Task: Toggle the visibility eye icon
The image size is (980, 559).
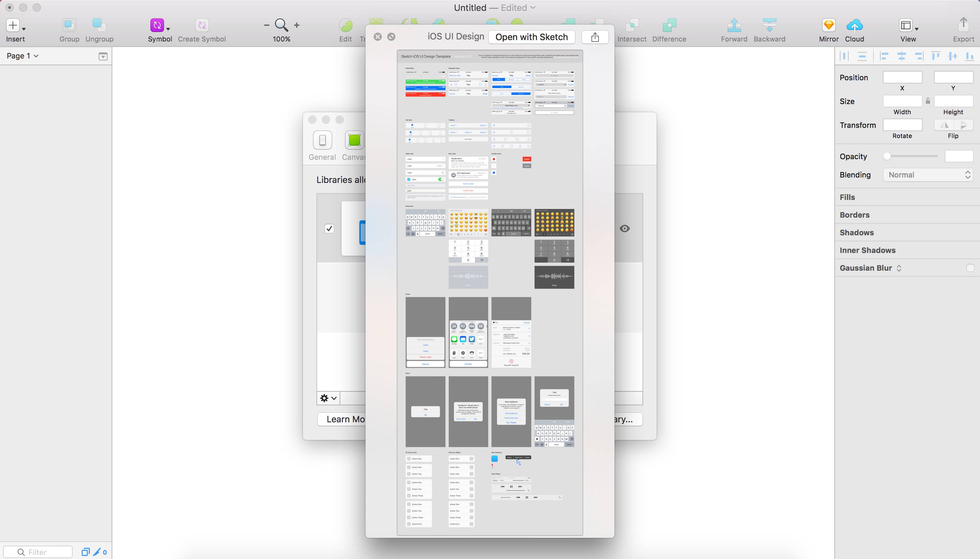Action: click(625, 228)
